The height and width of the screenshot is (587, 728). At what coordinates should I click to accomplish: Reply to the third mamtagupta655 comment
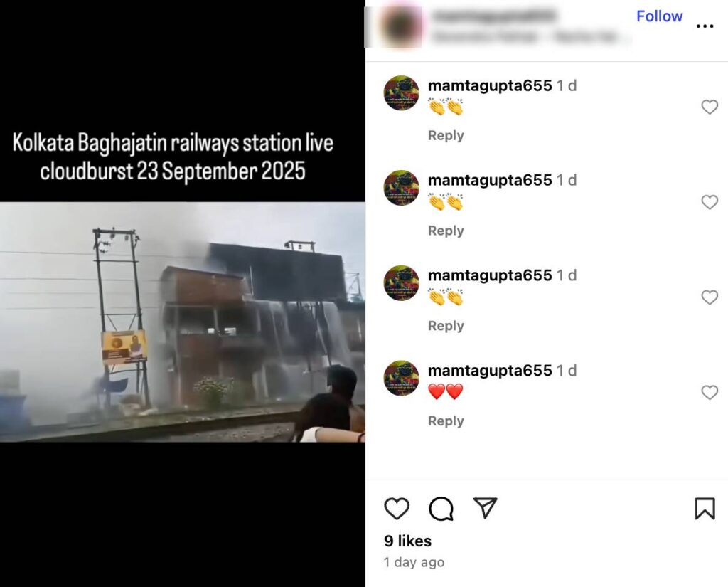point(446,326)
